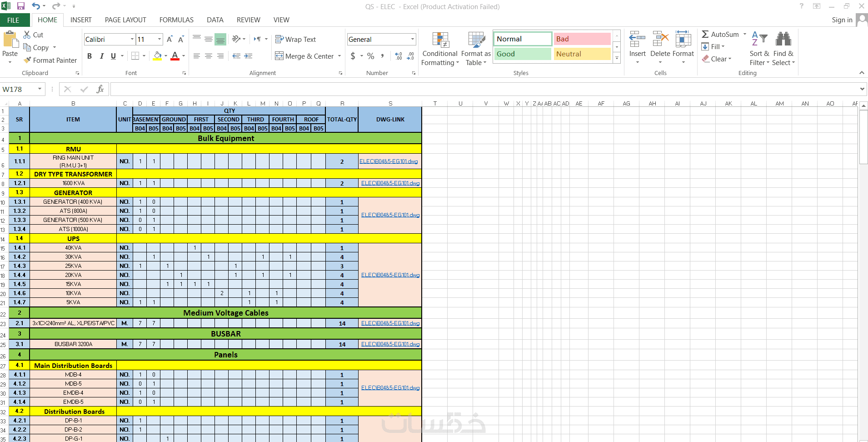This screenshot has height=442, width=868.
Task: Expand the AutoSum dropdown arrow
Action: tap(745, 35)
